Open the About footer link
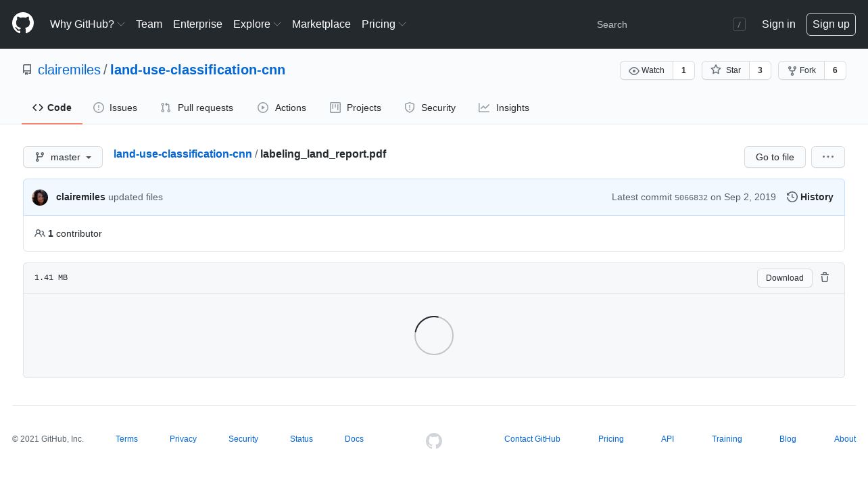 coord(845,439)
